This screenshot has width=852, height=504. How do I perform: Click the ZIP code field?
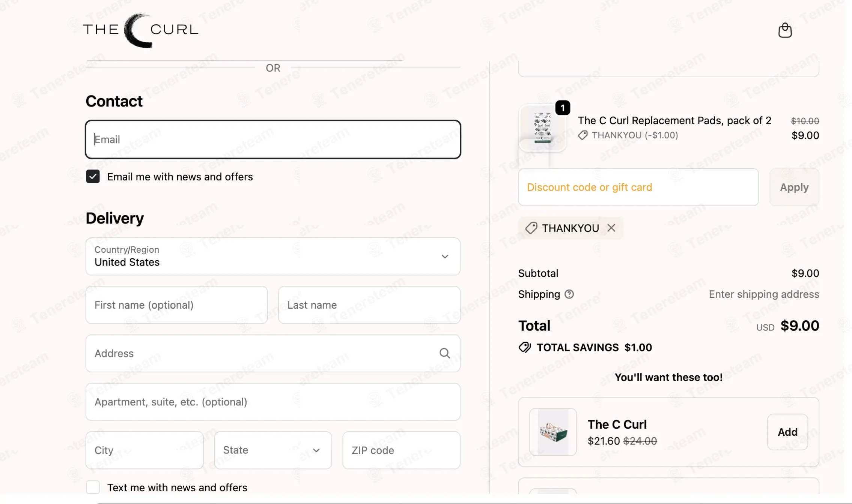tap(401, 450)
